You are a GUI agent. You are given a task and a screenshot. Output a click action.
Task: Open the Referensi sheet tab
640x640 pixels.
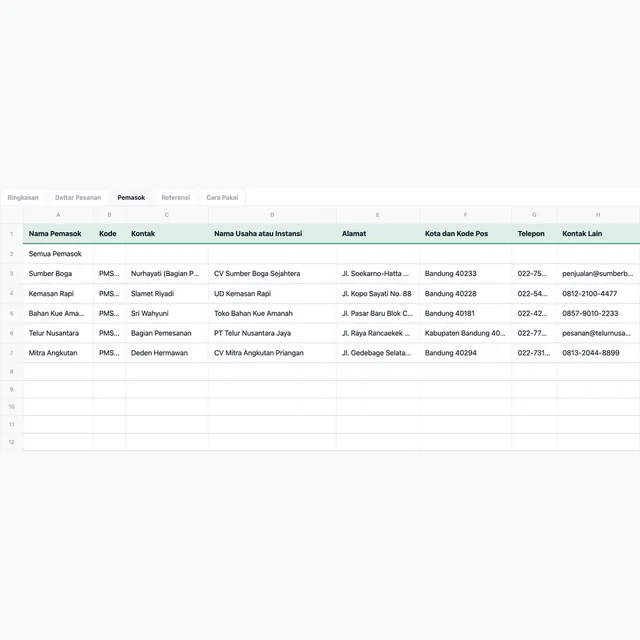click(176, 198)
